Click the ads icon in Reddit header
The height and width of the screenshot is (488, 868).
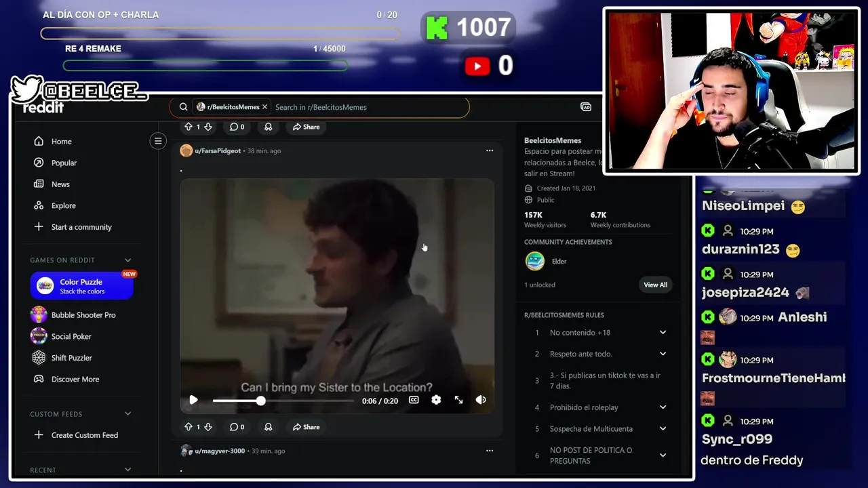tap(586, 107)
